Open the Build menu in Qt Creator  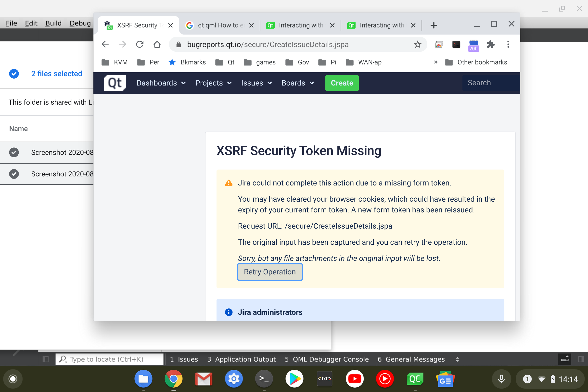coord(53,23)
